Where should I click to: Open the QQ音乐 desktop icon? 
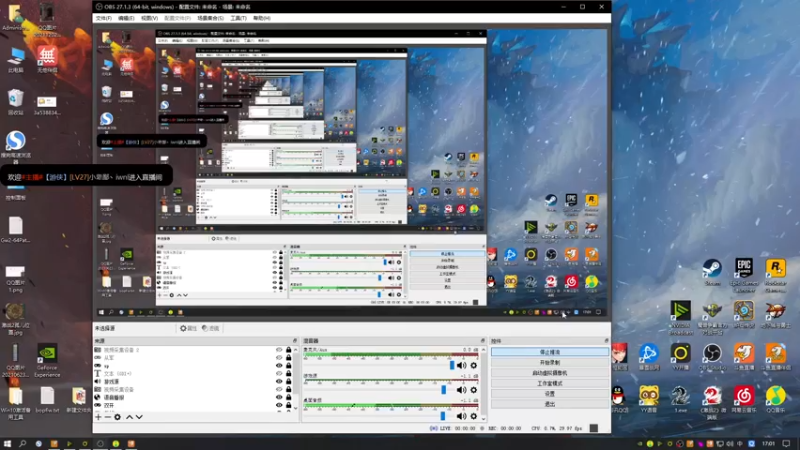coord(776,399)
